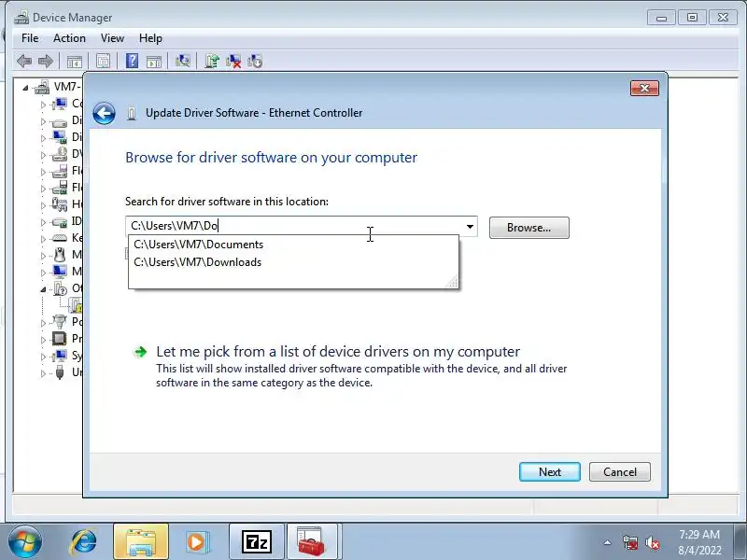
Task: Click the Uninstall device toolbar icon with red X
Action: click(x=233, y=61)
